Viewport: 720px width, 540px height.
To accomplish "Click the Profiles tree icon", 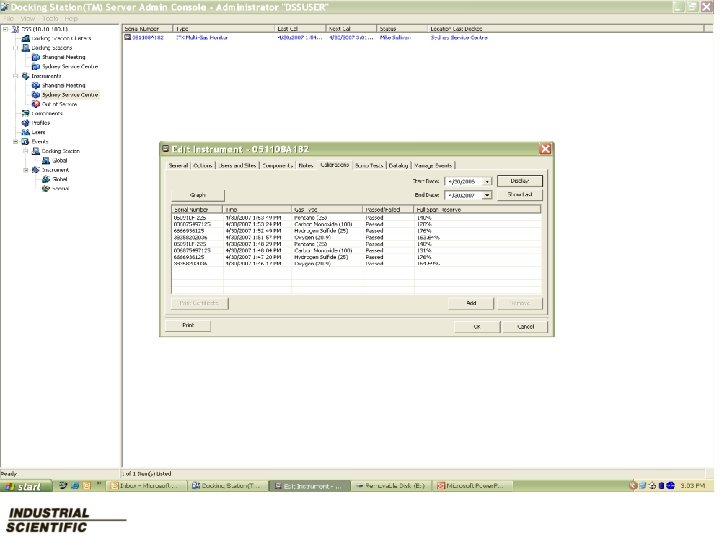I will [26, 123].
